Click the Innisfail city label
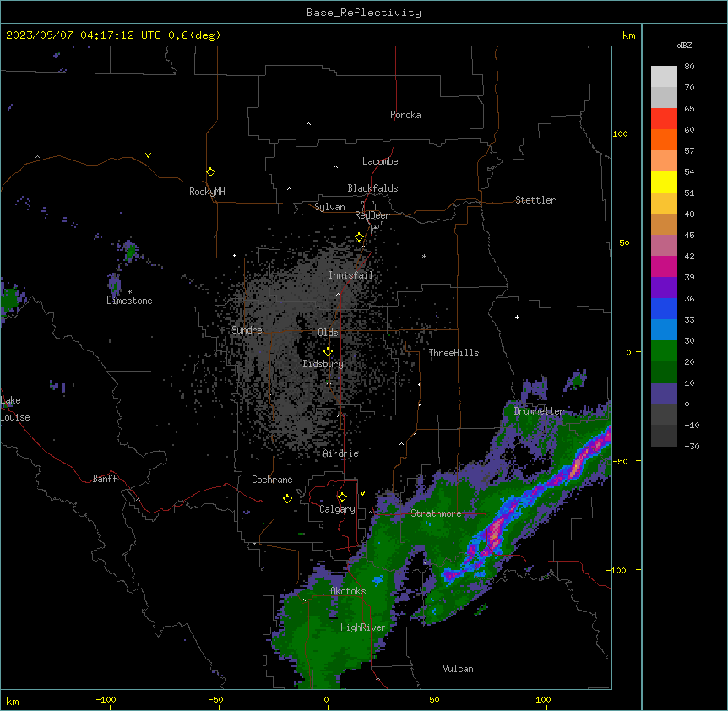 [350, 275]
